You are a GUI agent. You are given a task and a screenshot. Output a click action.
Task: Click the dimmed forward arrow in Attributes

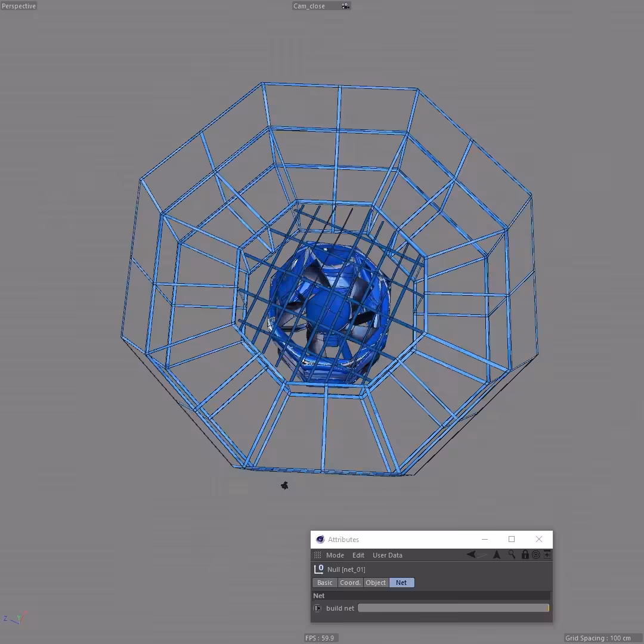click(x=482, y=555)
